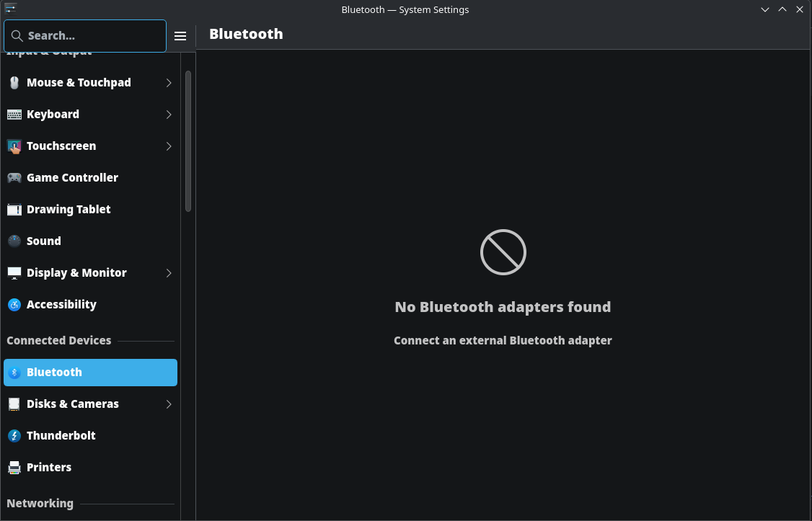Screen dimensions: 812x521
Task: Open the hamburger menu button
Action: pyautogui.click(x=180, y=36)
